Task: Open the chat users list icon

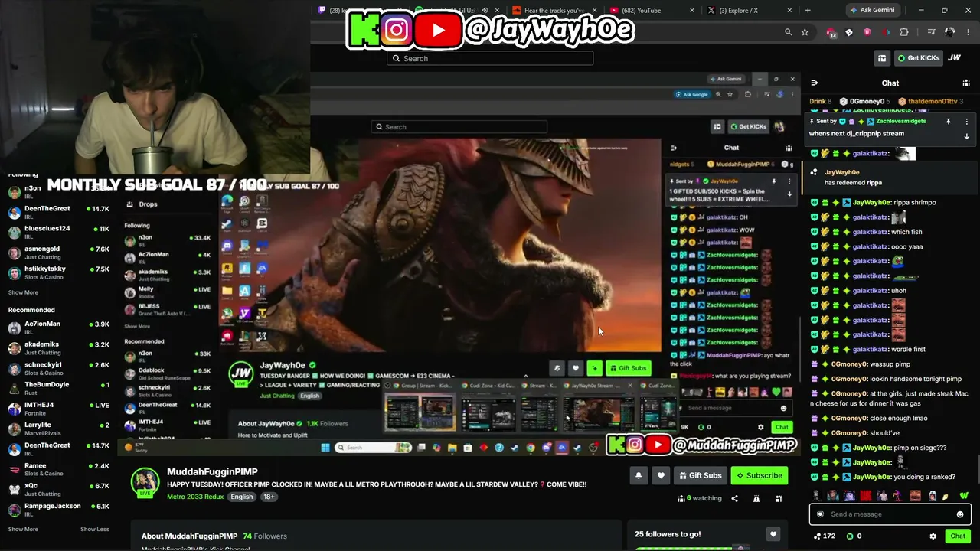Action: [965, 83]
